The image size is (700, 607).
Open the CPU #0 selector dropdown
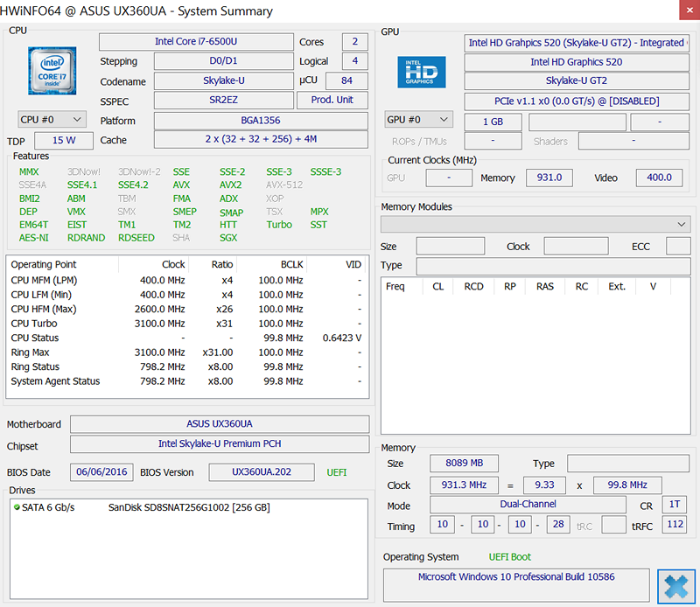point(52,120)
